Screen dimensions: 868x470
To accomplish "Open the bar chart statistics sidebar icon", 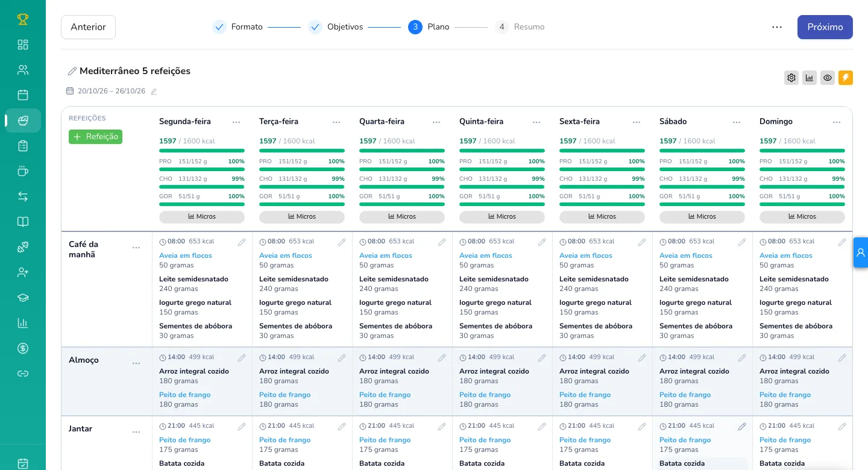I will pyautogui.click(x=23, y=323).
